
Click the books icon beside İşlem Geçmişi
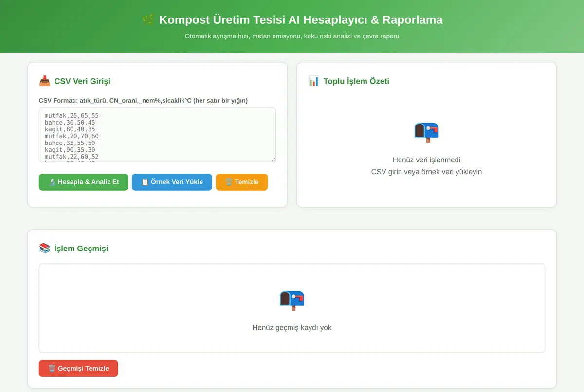click(x=44, y=248)
